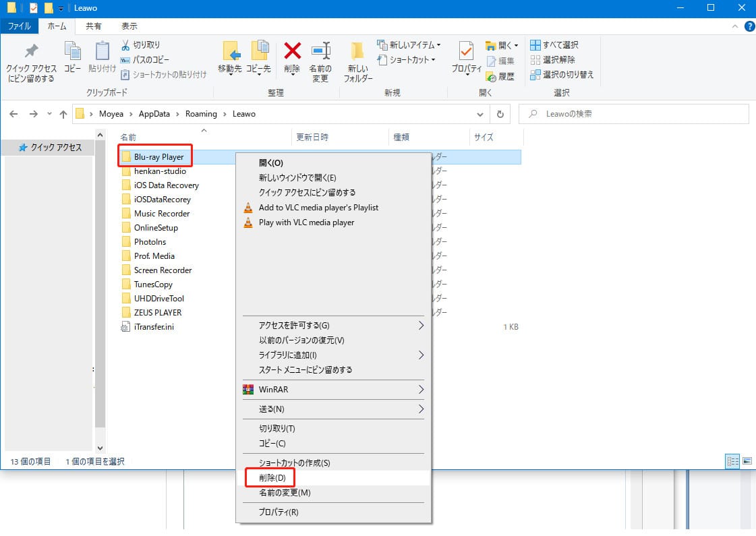Click Select All (すべて選択) in ribbon
The width and height of the screenshot is (756, 536).
(554, 45)
